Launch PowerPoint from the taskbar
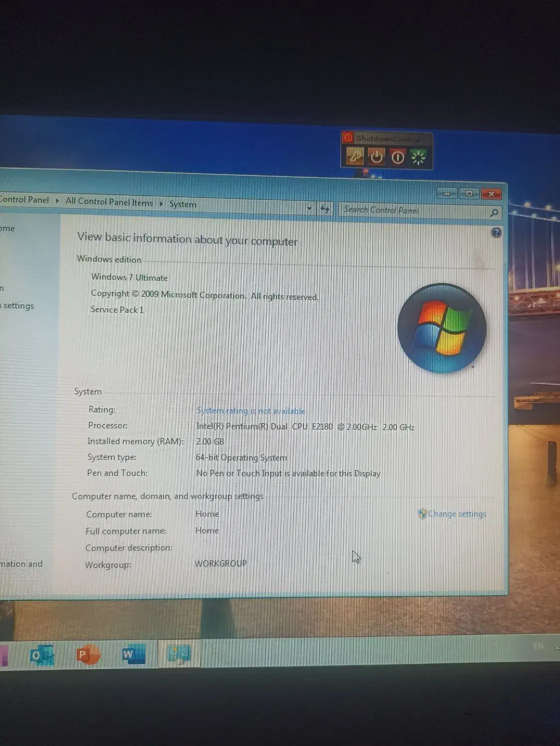The width and height of the screenshot is (560, 746). point(87,655)
